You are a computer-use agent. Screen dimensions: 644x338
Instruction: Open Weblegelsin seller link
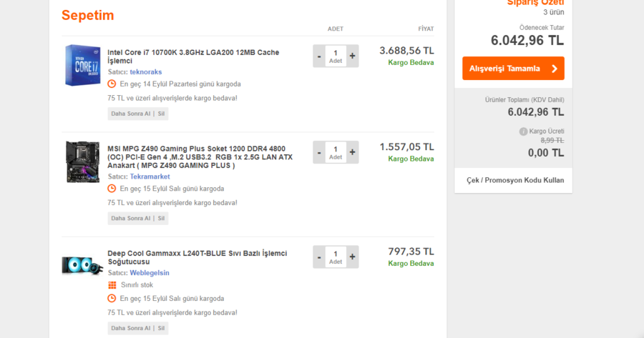click(x=150, y=273)
